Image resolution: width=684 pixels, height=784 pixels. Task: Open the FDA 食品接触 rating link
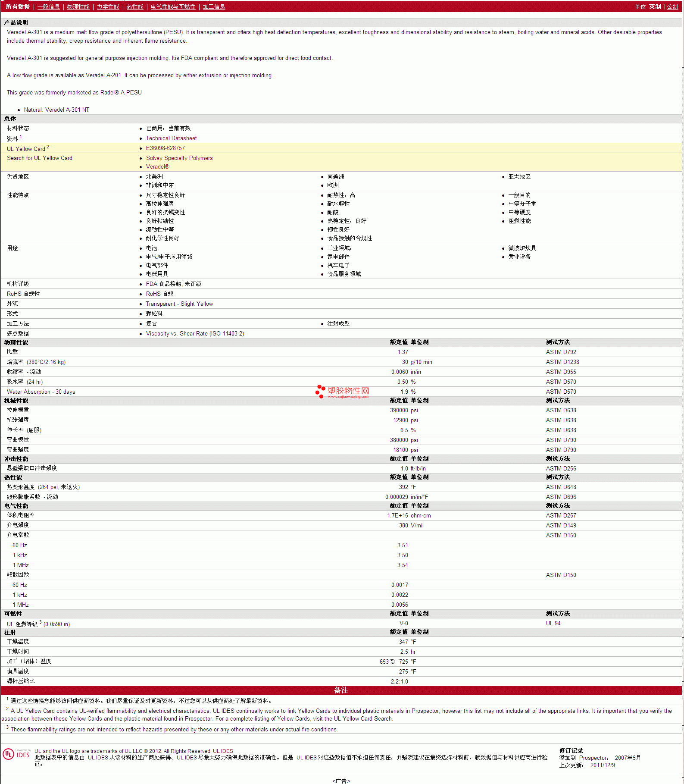173,284
